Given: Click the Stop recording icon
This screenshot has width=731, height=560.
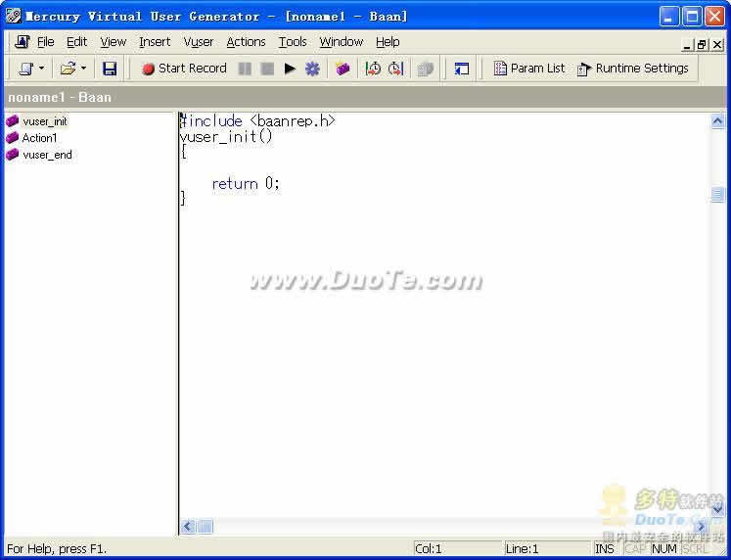Looking at the screenshot, I should [267, 69].
